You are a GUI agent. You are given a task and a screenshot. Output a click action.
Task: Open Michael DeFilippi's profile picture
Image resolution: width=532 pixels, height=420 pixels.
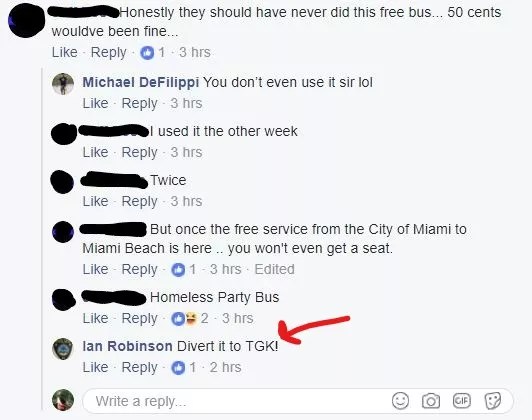tap(63, 84)
